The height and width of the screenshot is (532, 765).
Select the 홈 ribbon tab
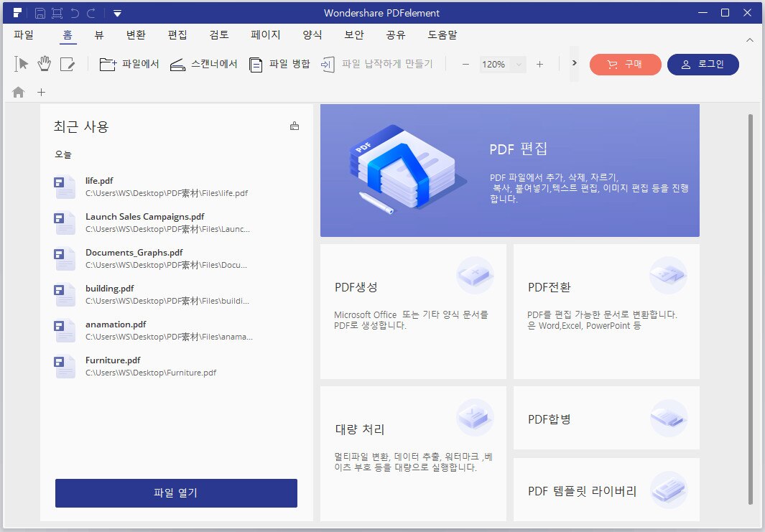(68, 34)
